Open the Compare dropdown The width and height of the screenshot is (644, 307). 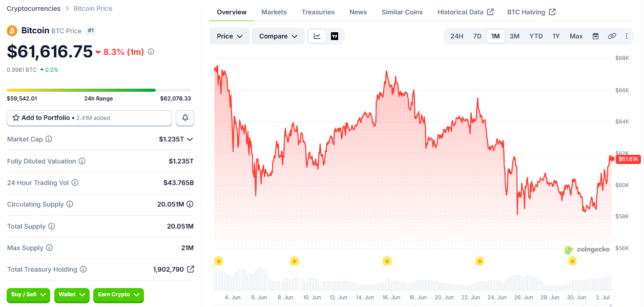pos(278,36)
